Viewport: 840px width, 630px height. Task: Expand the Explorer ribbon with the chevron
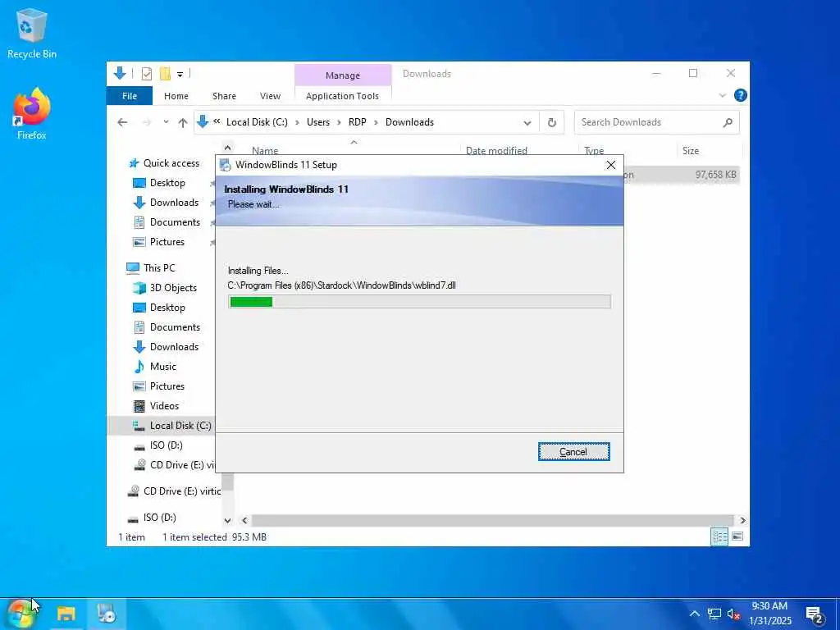(x=722, y=96)
